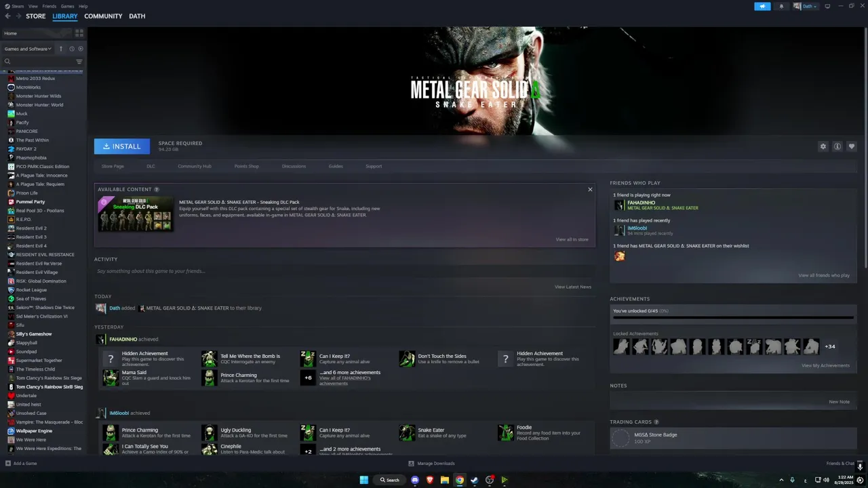The height and width of the screenshot is (488, 868).
Task: Open advanced filter options icon in sidebar
Action: click(79, 62)
